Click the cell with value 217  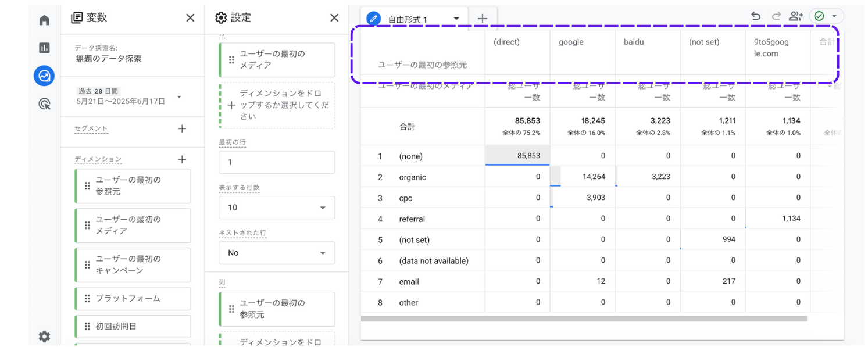(x=713, y=281)
